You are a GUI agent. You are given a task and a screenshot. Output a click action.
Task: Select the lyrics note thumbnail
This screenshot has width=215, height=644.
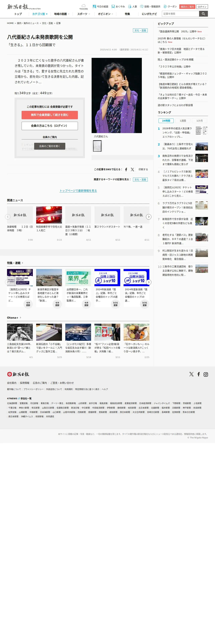[x=97, y=146]
